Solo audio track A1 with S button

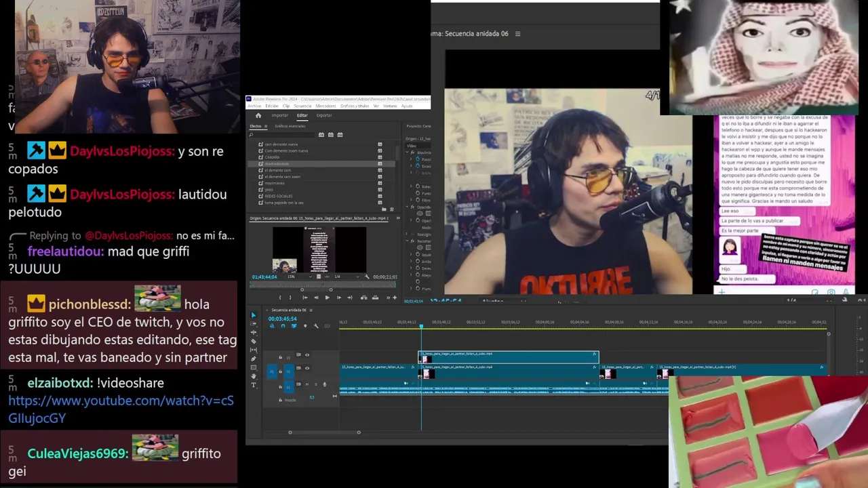316,384
